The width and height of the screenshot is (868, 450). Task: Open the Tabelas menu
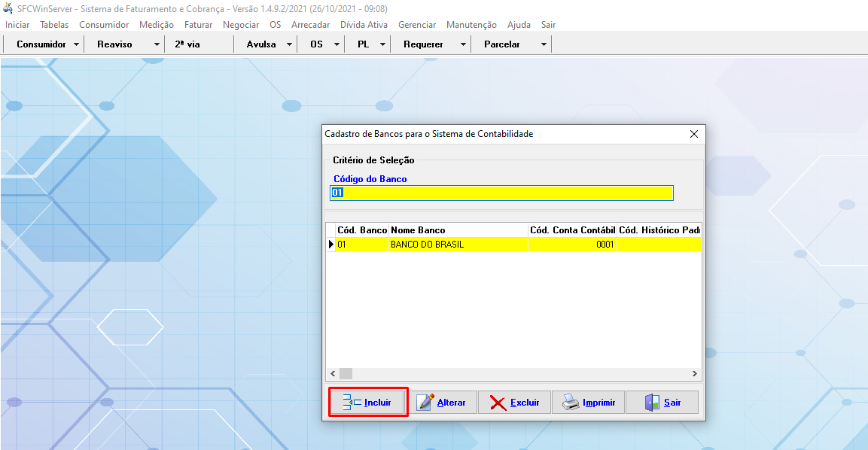pyautogui.click(x=54, y=25)
